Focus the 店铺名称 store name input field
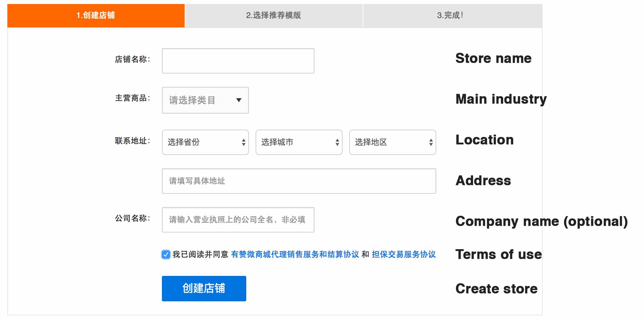Image resolution: width=644 pixels, height=320 pixels. pyautogui.click(x=238, y=61)
